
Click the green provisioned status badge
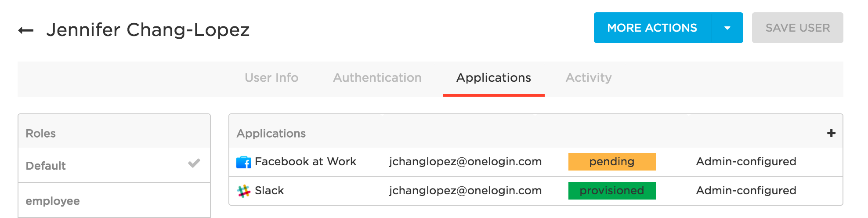612,190
